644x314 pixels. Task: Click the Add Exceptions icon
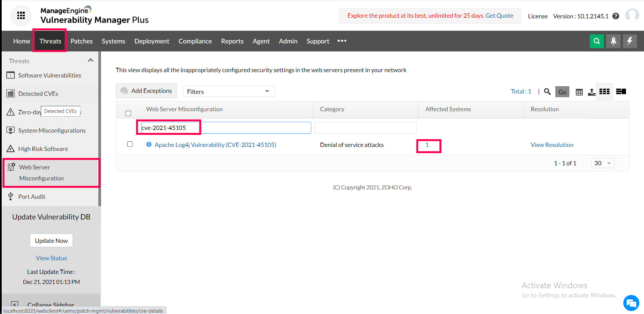[124, 91]
